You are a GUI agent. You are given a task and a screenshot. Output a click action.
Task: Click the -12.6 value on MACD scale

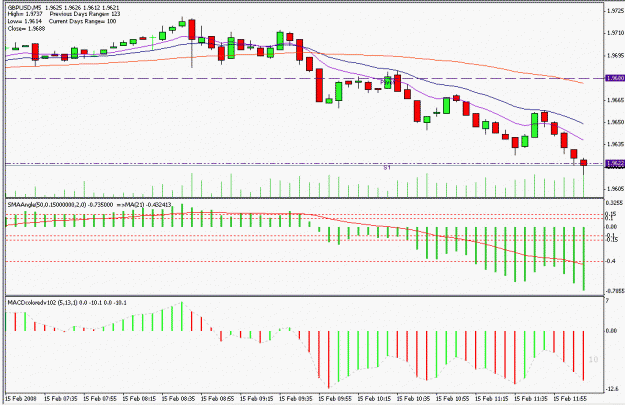click(612, 389)
